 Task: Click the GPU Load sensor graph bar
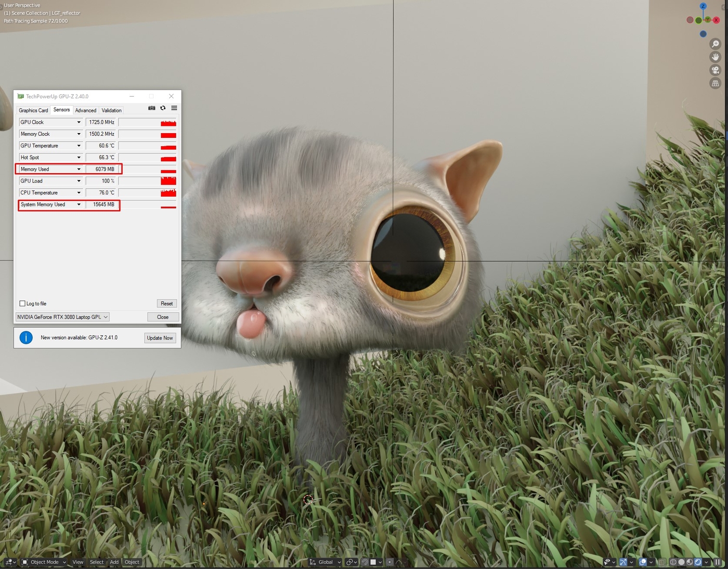pyautogui.click(x=147, y=181)
